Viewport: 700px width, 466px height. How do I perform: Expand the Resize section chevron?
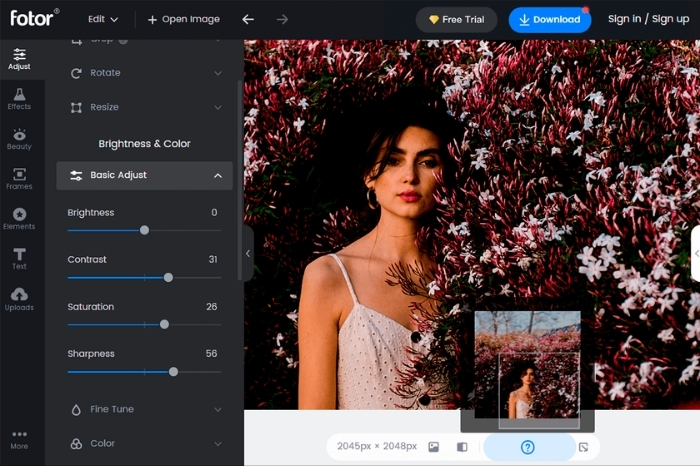218,108
